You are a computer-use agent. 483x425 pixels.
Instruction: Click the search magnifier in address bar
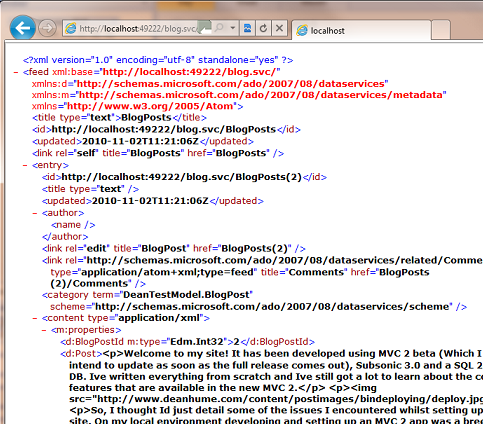tap(219, 28)
